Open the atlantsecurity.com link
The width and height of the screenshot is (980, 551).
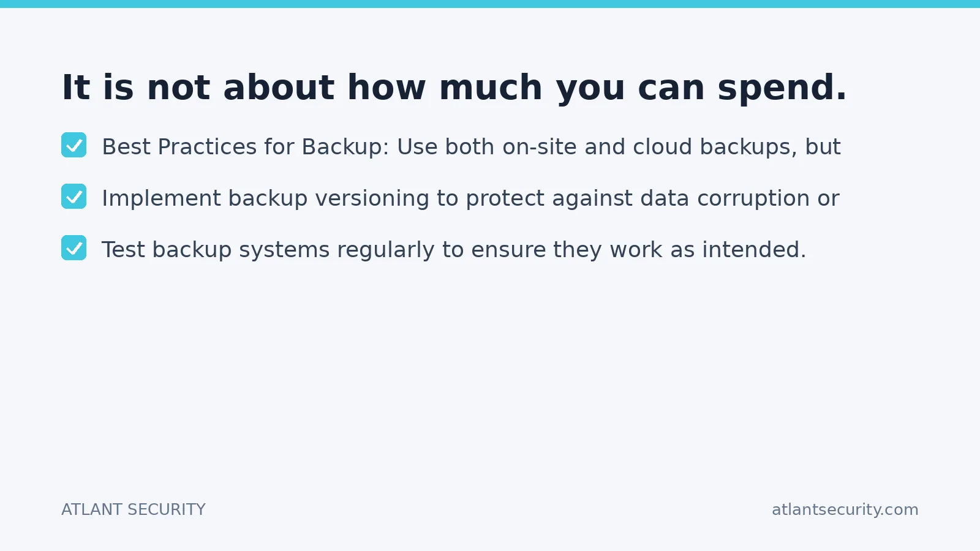(845, 509)
